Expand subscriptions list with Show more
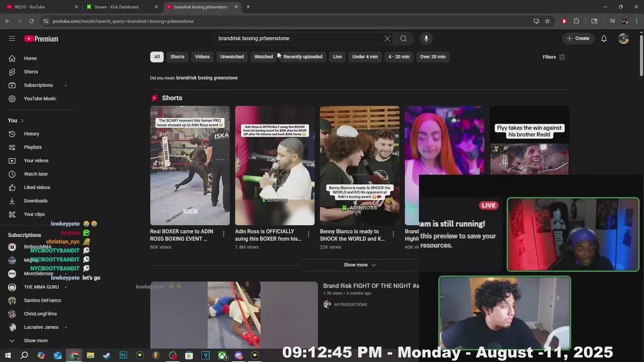Screen dimensions: 644x362 tap(36, 340)
